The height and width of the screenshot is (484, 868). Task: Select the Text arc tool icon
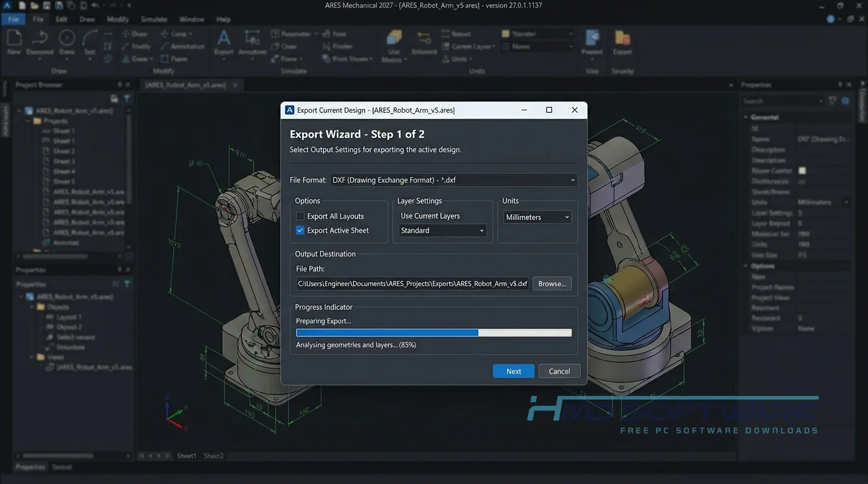point(90,38)
